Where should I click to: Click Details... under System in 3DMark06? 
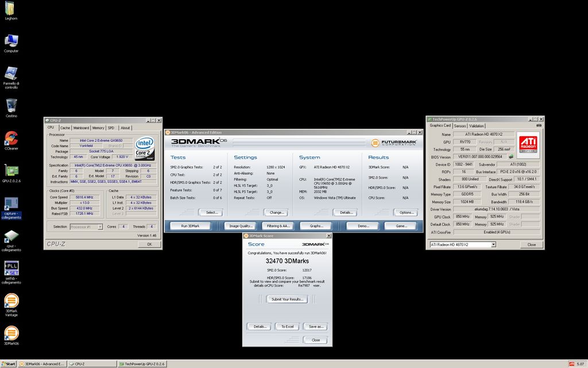346,213
